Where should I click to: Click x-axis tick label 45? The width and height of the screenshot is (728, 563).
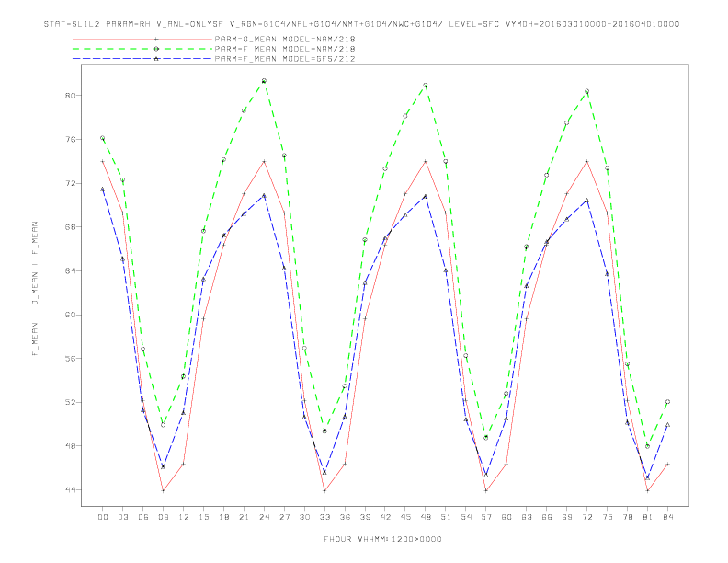click(405, 517)
